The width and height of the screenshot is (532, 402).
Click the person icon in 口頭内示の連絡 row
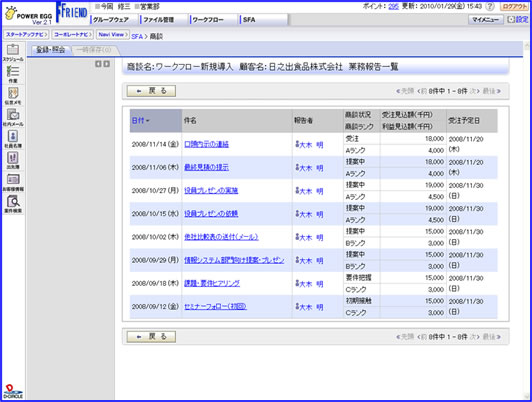coord(297,144)
